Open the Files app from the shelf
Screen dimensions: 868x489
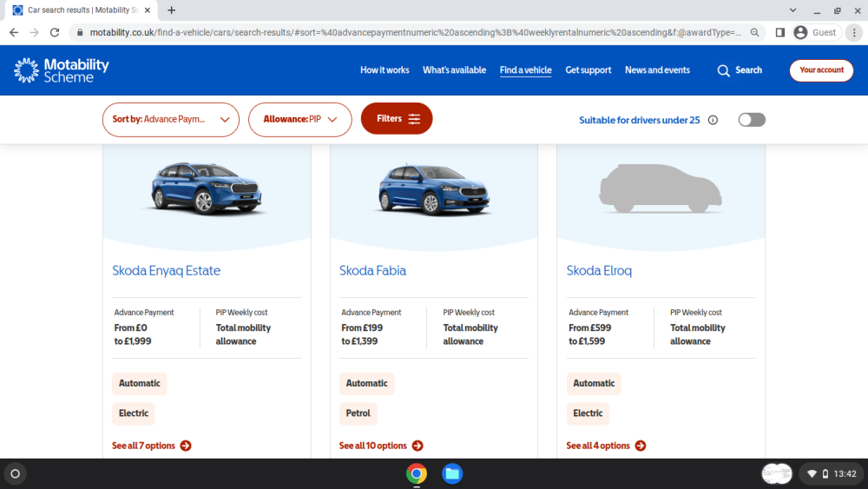tap(452, 474)
